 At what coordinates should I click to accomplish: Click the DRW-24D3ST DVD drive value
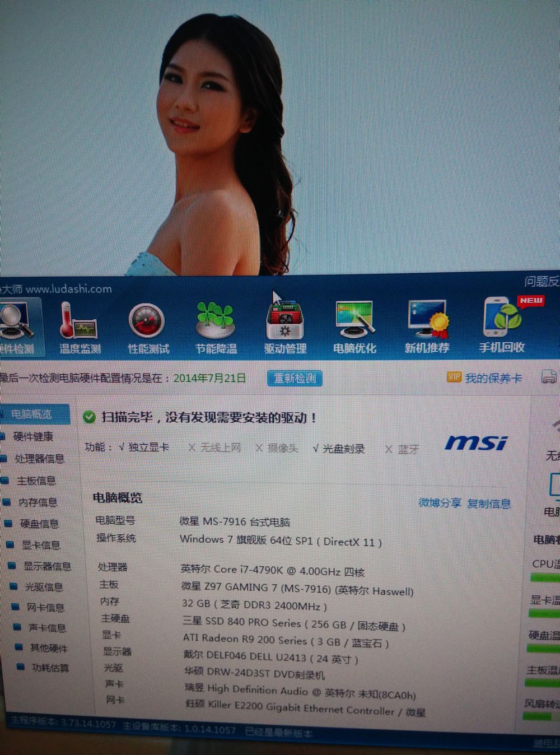point(254,673)
